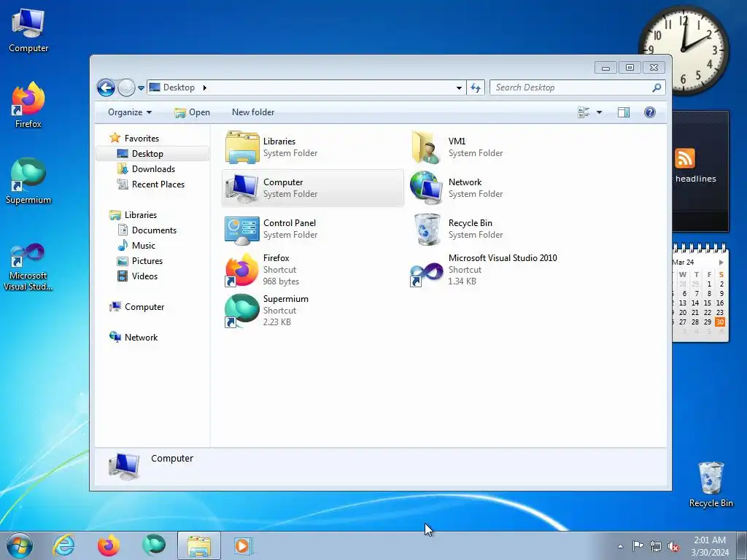Click the Action Center flag tray icon
The height and width of the screenshot is (560, 747).
tap(638, 546)
